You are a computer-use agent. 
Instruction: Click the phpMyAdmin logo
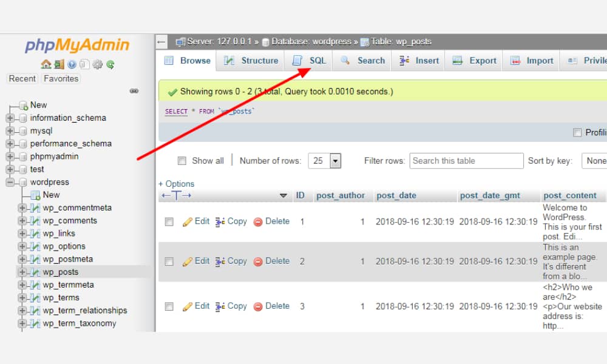click(x=77, y=45)
